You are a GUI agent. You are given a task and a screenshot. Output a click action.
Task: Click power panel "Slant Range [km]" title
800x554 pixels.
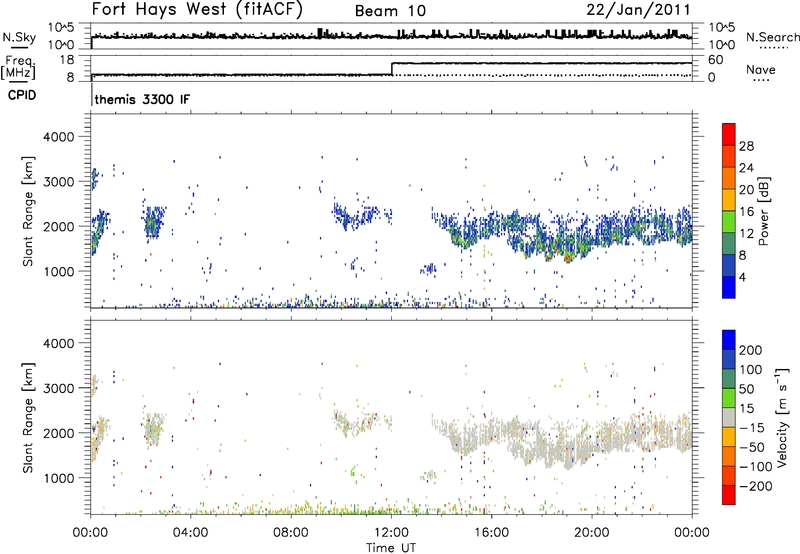[28, 211]
